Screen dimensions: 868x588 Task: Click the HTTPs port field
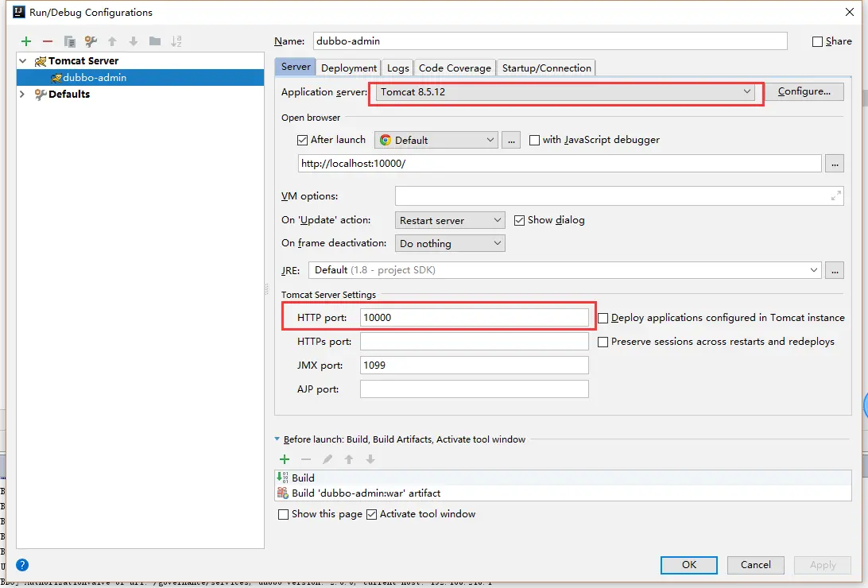(x=475, y=342)
